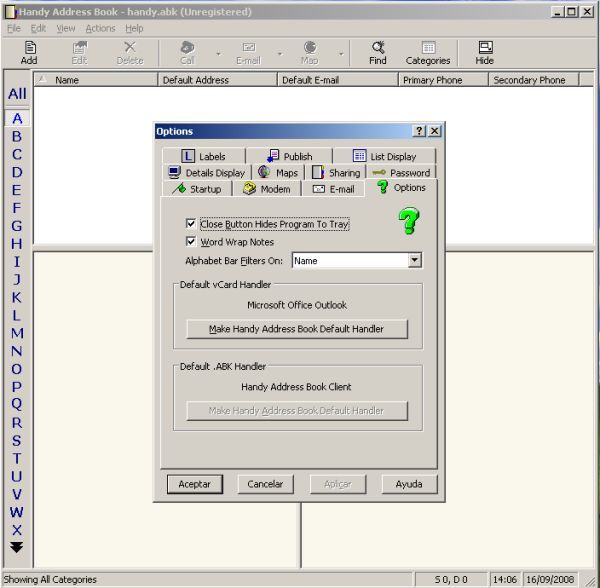Select the Options tab
The image size is (600, 588).
click(401, 187)
